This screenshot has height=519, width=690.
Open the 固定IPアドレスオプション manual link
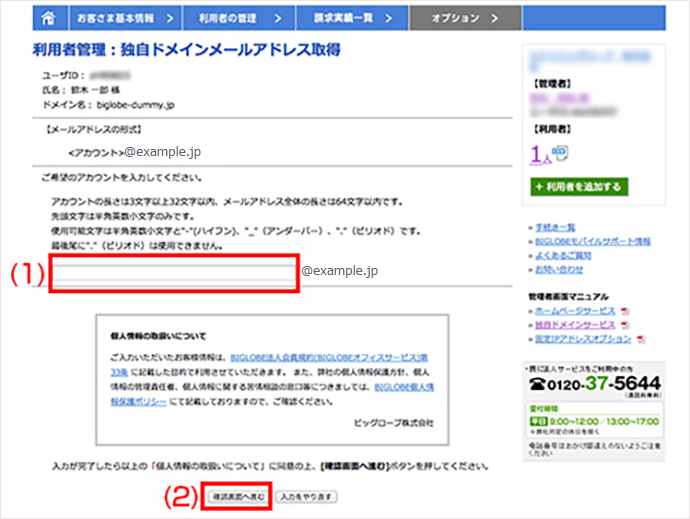pos(583,339)
